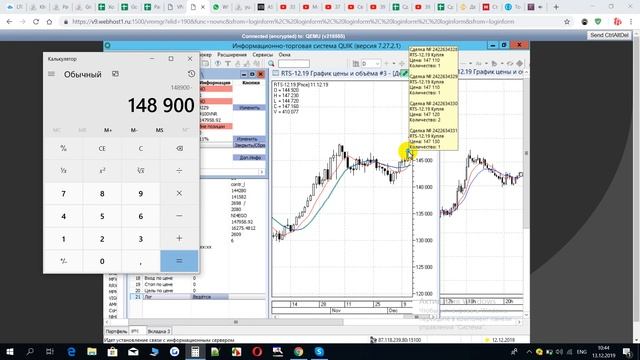
Task: Switch to the Вкладка 3 tab
Action: (x=159, y=331)
